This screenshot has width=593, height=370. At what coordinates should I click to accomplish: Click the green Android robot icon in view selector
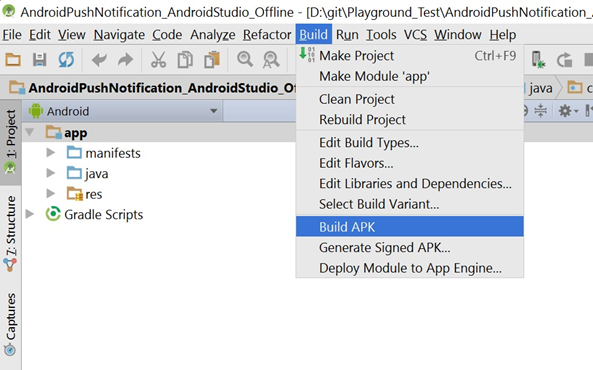pos(36,111)
